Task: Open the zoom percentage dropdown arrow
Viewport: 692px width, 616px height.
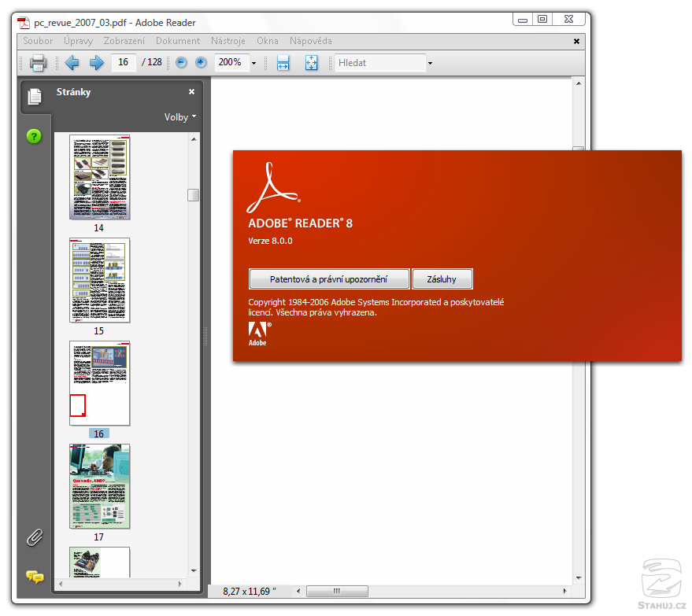Action: pyautogui.click(x=253, y=63)
